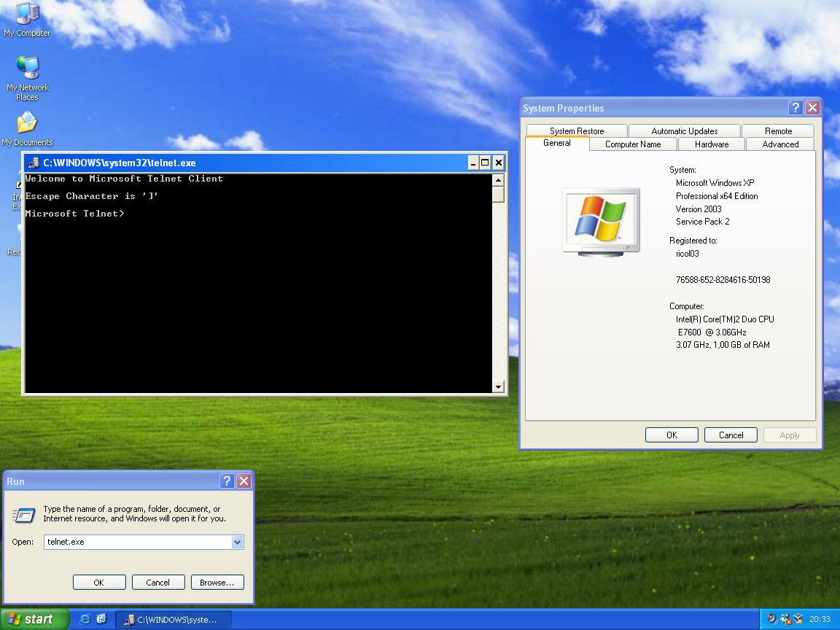Click '3.07 GHz, 1,00 GB of RAM' text
Viewport: 840px width, 630px height.
pyautogui.click(x=723, y=344)
